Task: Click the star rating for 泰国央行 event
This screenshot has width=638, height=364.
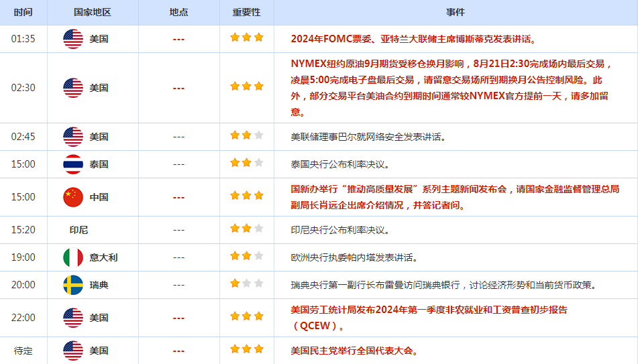Action: tap(247, 163)
